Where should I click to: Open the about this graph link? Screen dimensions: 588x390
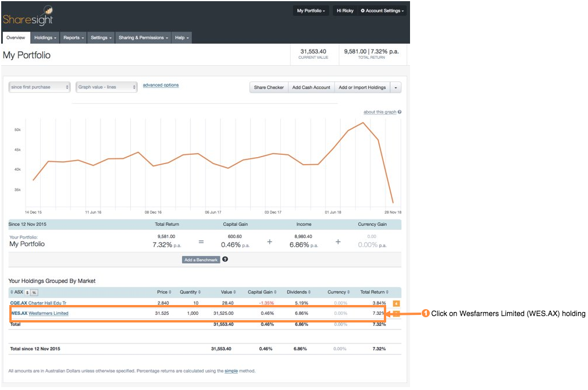coord(380,112)
